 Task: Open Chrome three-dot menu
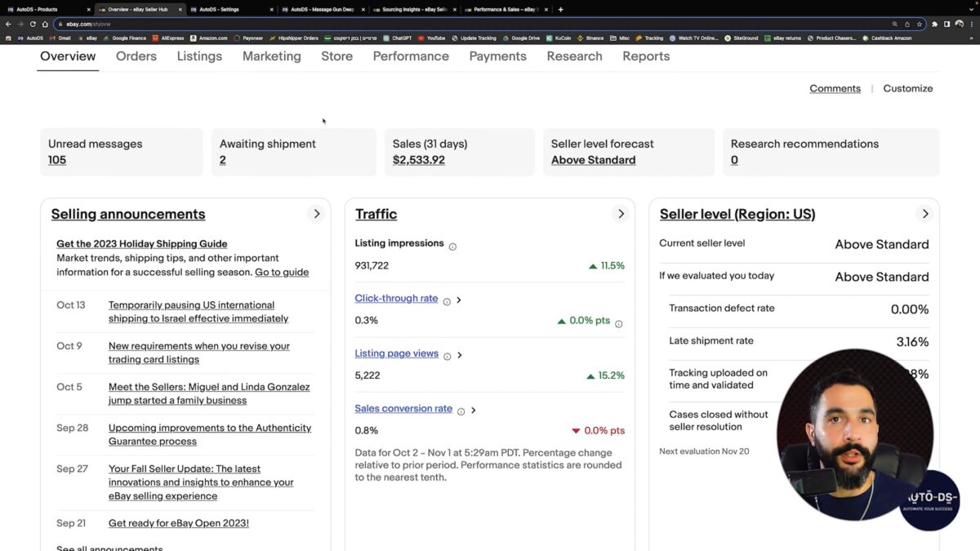tap(970, 24)
